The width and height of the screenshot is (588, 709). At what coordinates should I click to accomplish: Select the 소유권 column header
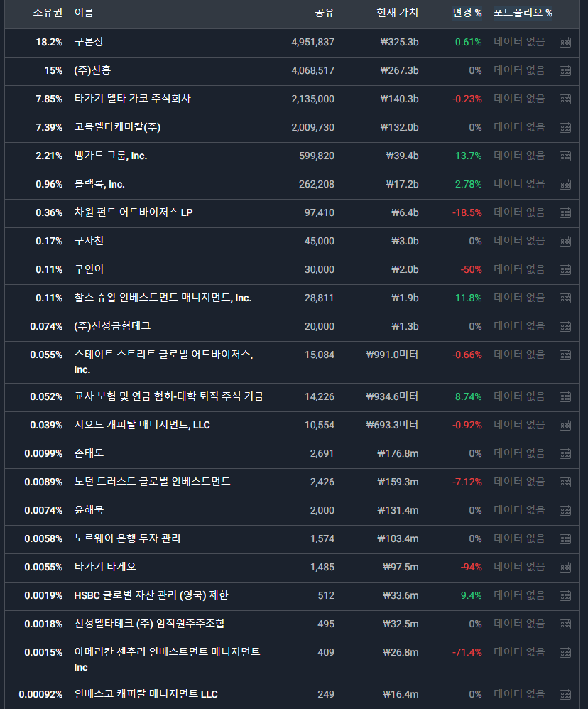point(48,13)
